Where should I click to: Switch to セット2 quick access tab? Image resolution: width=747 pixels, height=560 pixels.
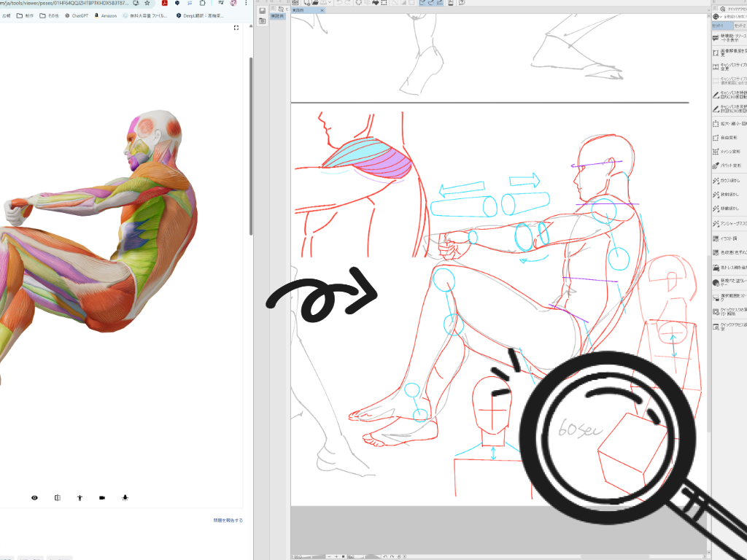[x=740, y=26]
